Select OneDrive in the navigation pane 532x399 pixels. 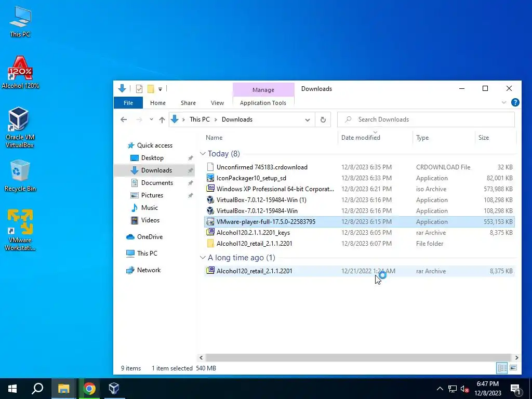(150, 237)
